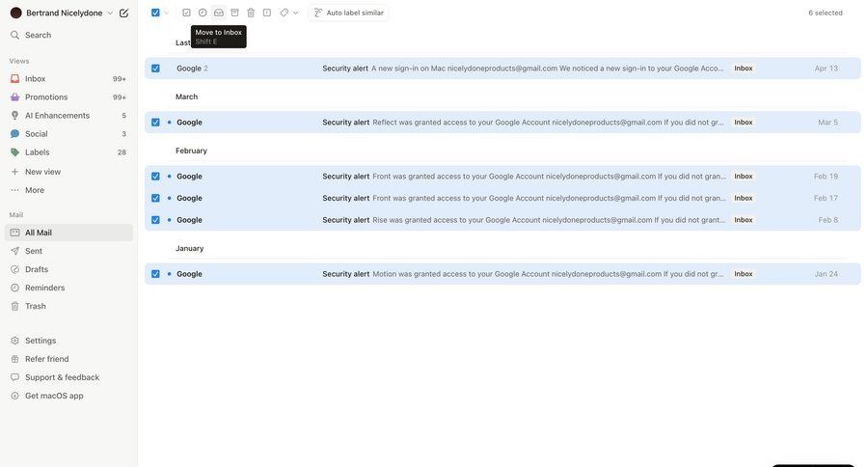The width and height of the screenshot is (868, 467).
Task: Open the Labels view
Action: click(68, 151)
